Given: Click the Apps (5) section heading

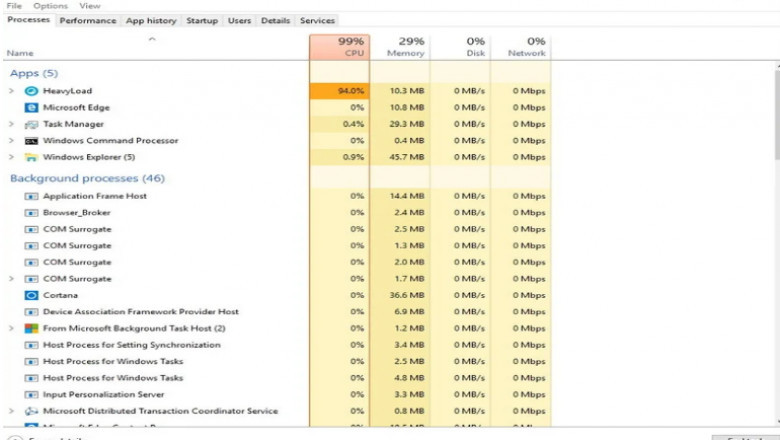Looking at the screenshot, I should point(34,74).
